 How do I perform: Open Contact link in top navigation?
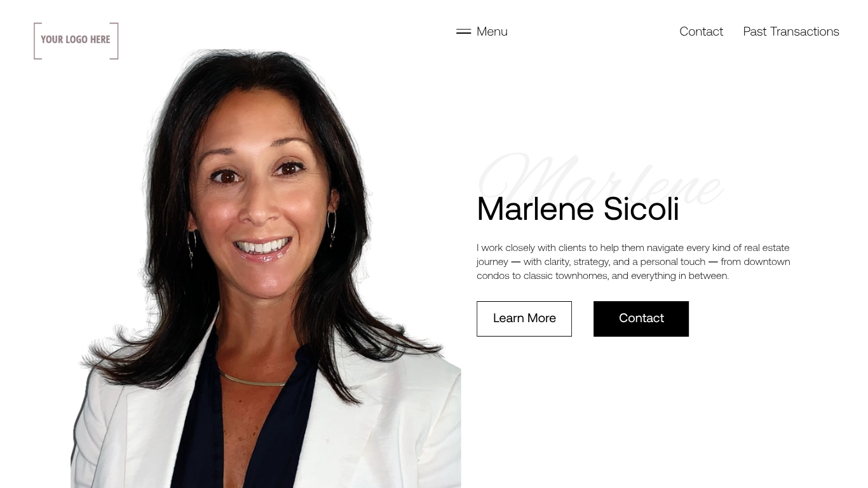(x=701, y=32)
